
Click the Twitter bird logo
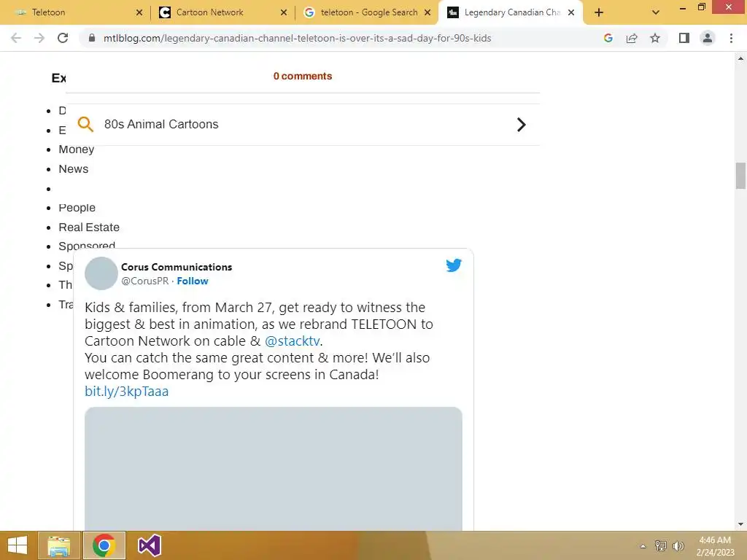click(x=454, y=265)
